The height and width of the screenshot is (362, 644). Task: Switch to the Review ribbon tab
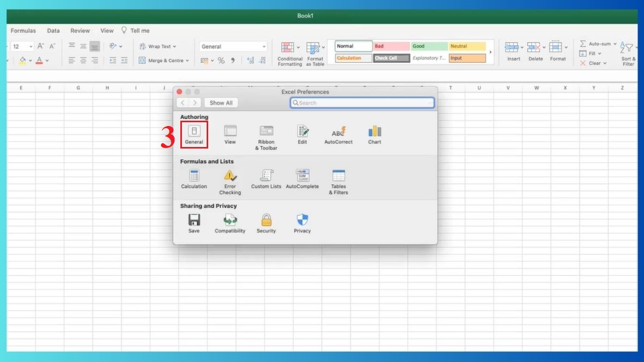79,31
